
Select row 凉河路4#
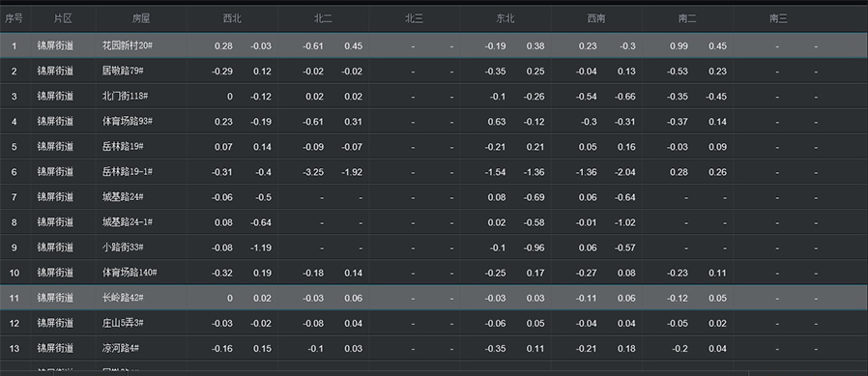434,348
